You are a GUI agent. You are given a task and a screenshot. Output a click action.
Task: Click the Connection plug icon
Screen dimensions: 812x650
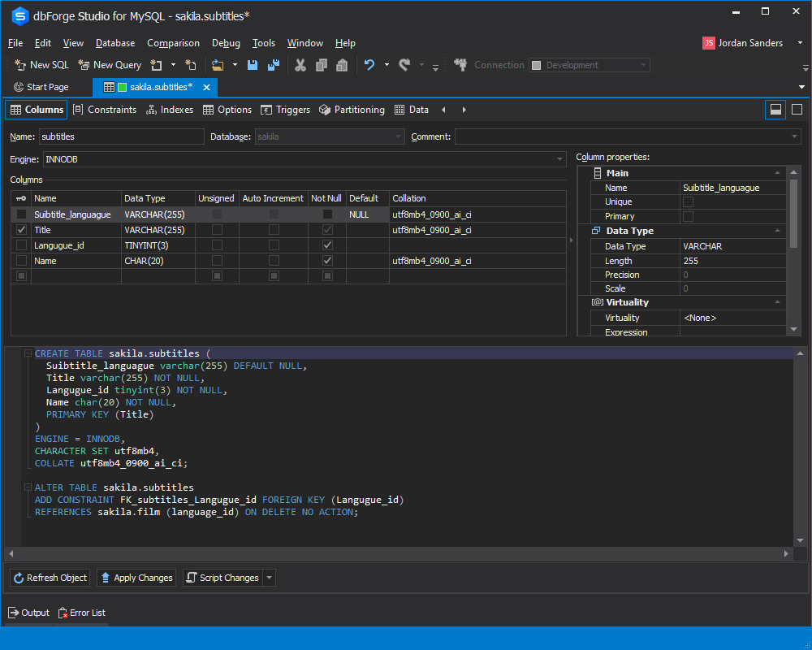(x=460, y=65)
